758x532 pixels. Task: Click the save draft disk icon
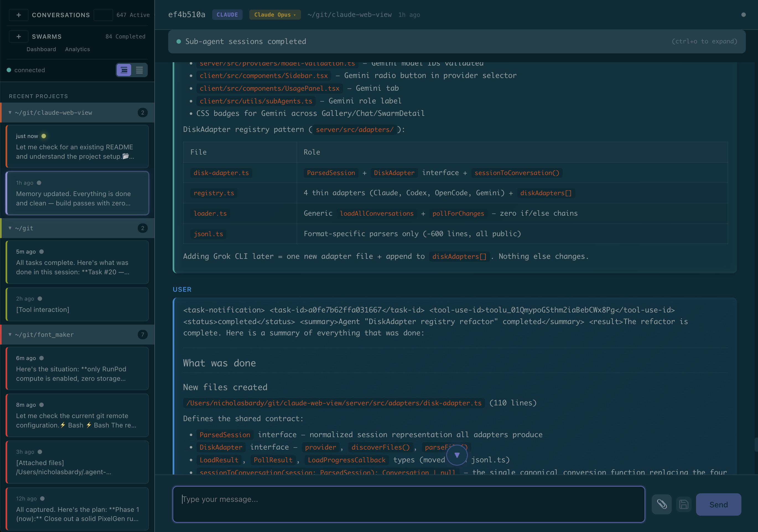tap(684, 504)
